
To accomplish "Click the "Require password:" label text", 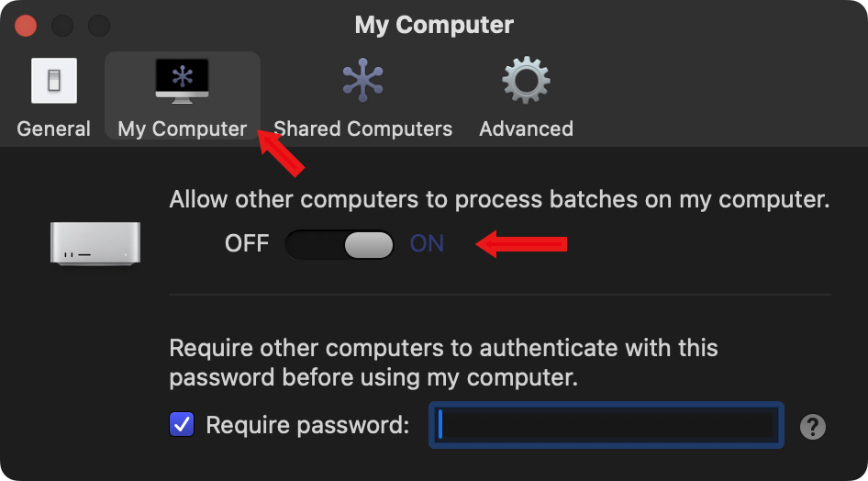I will pos(307,425).
